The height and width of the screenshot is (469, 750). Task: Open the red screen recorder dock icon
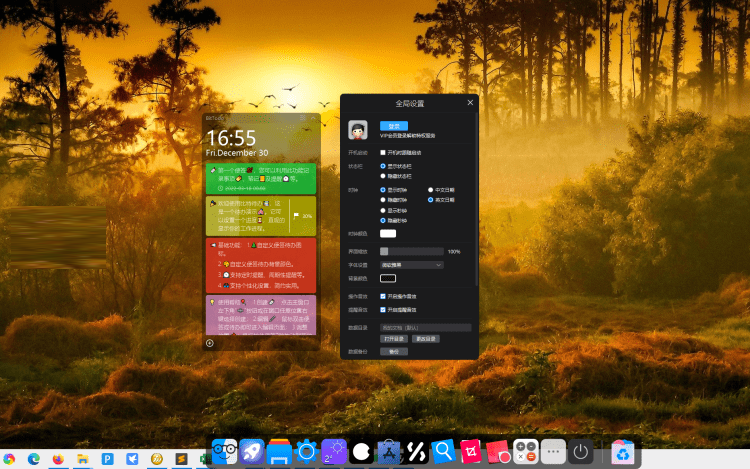(x=498, y=451)
